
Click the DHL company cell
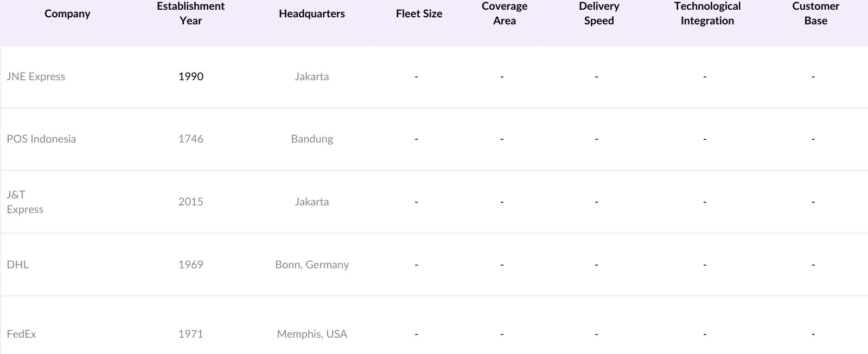[18, 265]
